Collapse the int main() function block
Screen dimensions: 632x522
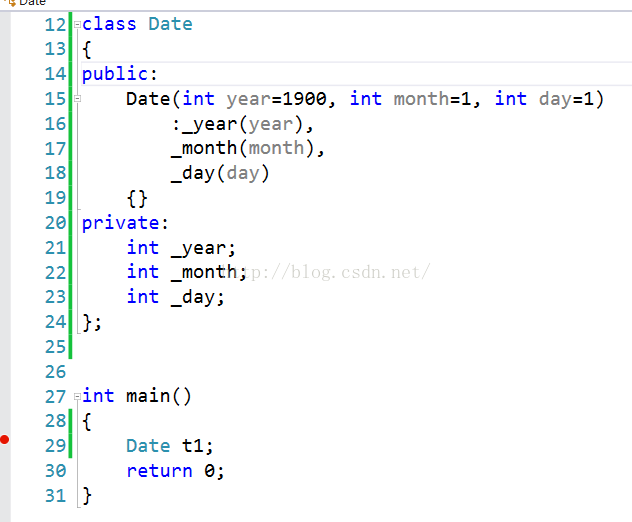tap(77, 397)
